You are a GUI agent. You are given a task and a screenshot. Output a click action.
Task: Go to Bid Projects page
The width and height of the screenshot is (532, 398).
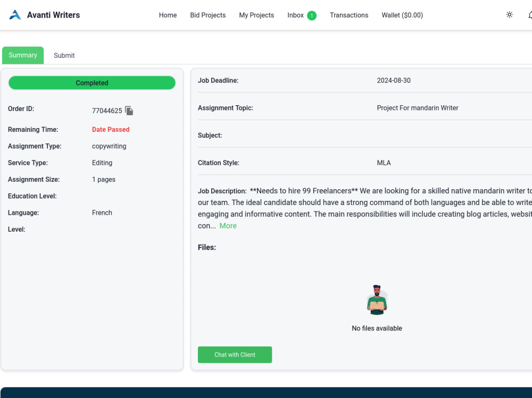[x=207, y=15]
